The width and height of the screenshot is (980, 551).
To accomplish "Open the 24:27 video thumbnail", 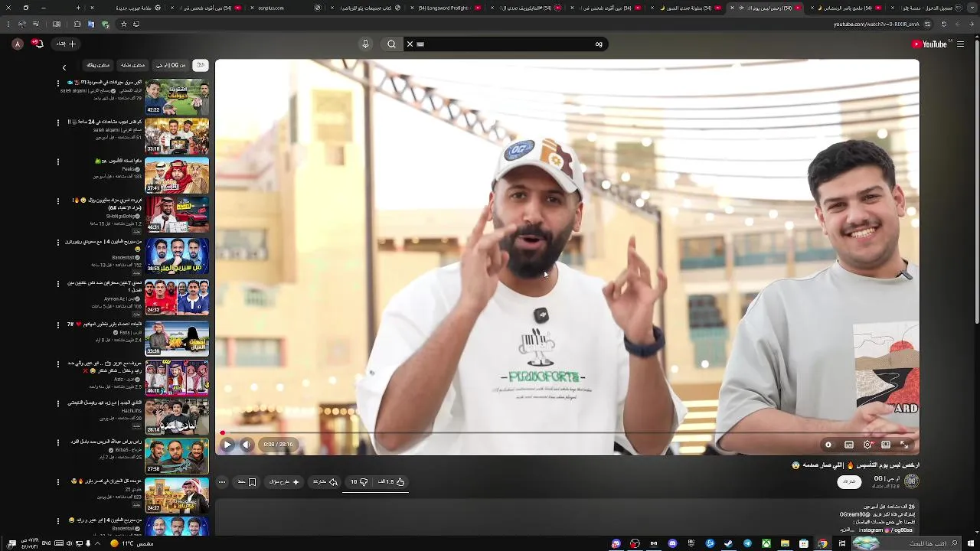I will pyautogui.click(x=177, y=495).
